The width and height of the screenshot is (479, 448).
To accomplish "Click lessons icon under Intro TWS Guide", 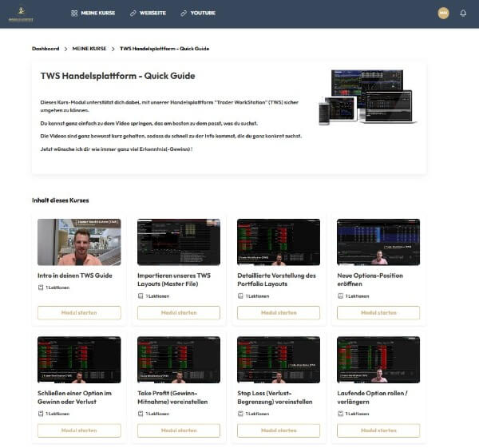I will coord(41,296).
